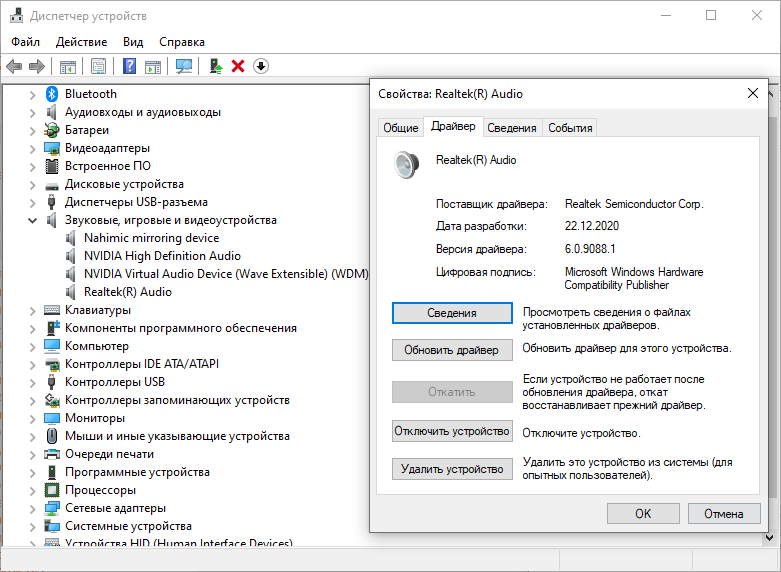Viewport: 781px width, 572px height.
Task: Click the Сведения driver details button
Action: [x=452, y=313]
